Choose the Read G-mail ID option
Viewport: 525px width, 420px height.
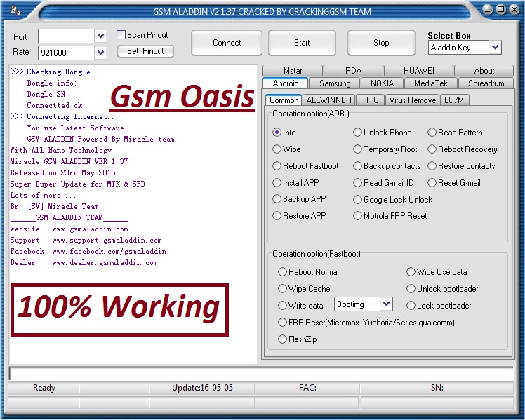pos(357,182)
